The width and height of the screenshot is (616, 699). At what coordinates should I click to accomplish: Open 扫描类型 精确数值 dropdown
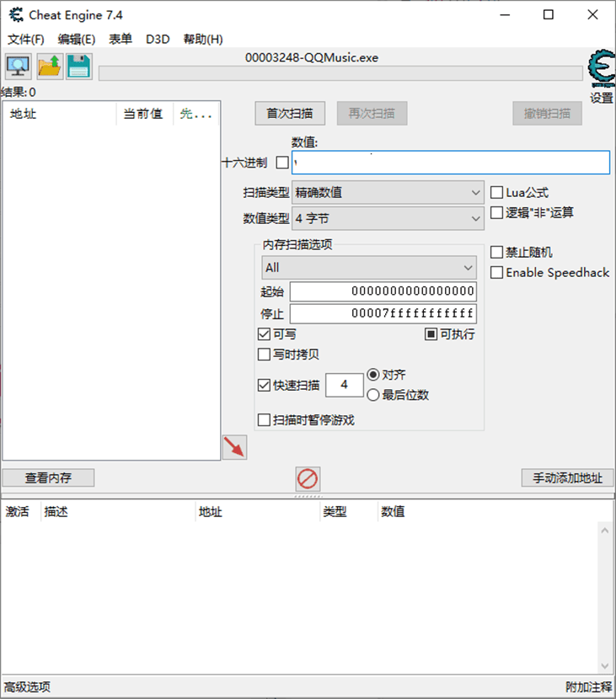tap(388, 193)
